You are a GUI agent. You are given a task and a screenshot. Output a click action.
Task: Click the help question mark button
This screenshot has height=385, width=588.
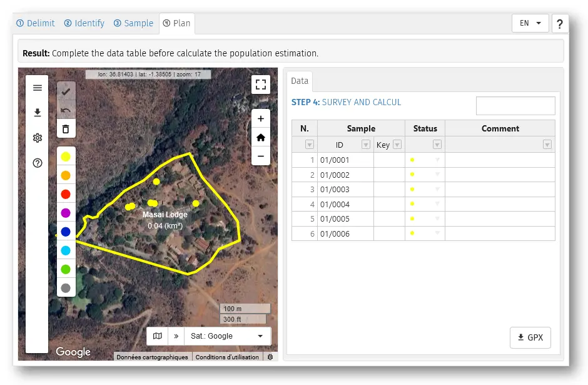point(559,23)
